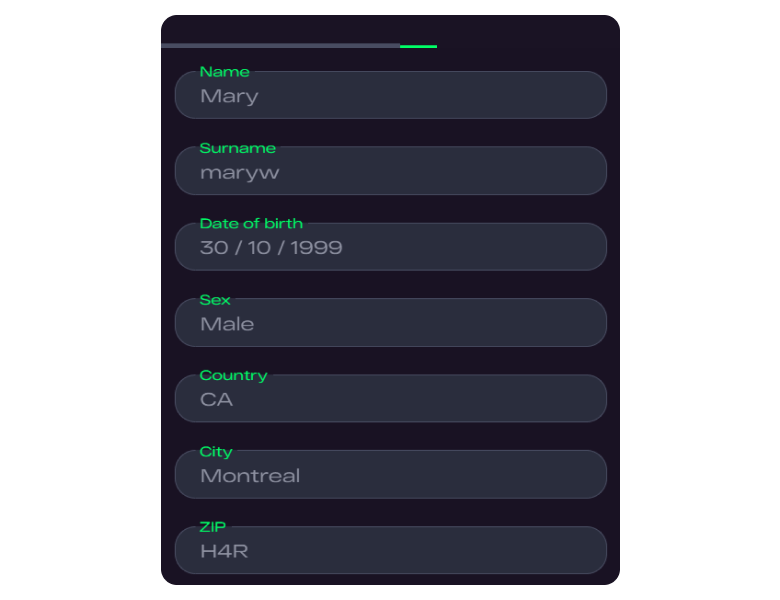Focus the ZIP field showing H4R
Image resolution: width=780 pixels, height=600 pixels.
coord(390,551)
